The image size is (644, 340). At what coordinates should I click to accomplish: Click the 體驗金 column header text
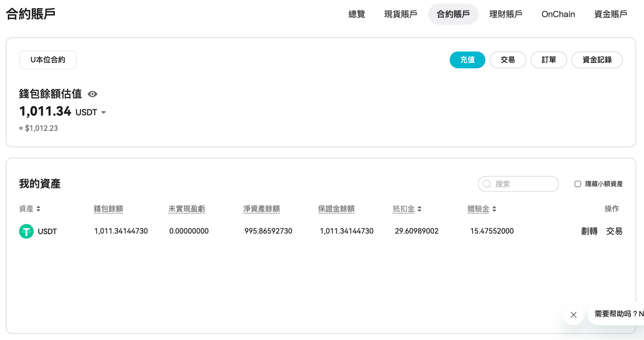[x=478, y=209]
